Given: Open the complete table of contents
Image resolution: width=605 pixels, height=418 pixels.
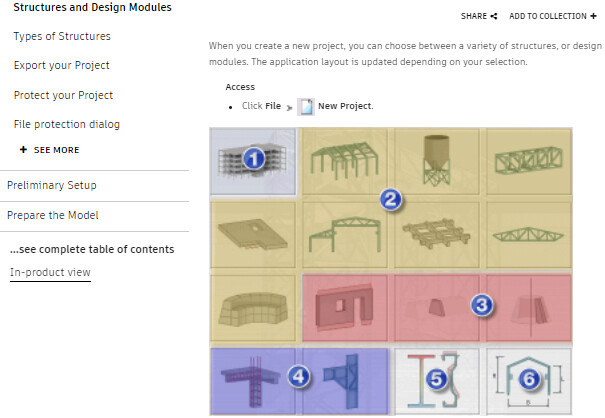Looking at the screenshot, I should tap(92, 249).
